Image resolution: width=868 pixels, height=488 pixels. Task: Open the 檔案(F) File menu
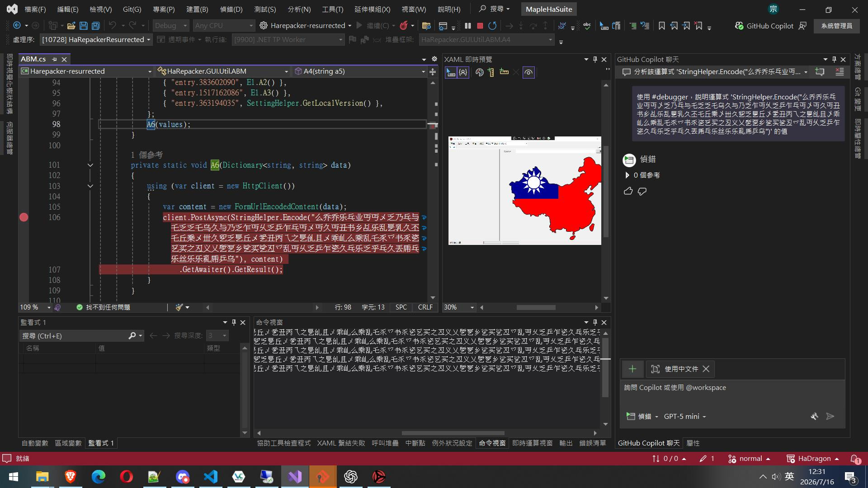tap(35, 9)
